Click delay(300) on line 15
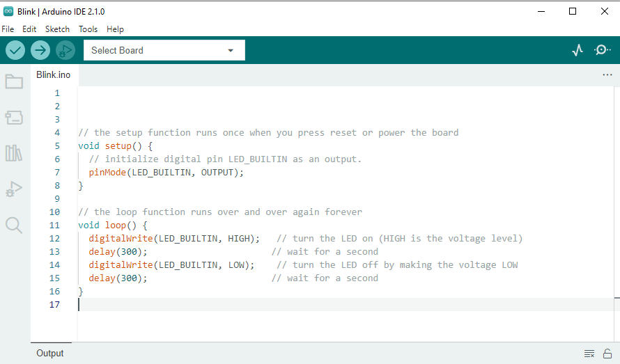The width and height of the screenshot is (620, 364). 118,278
